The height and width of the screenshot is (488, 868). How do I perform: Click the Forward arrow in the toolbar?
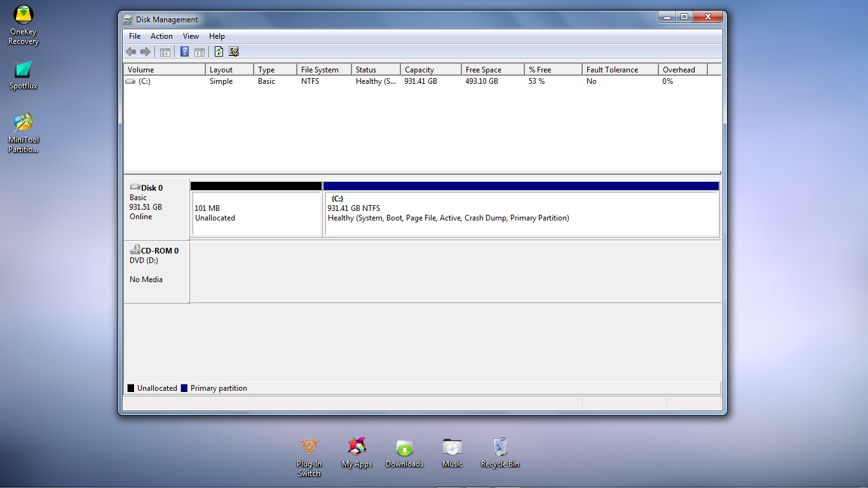pos(146,52)
